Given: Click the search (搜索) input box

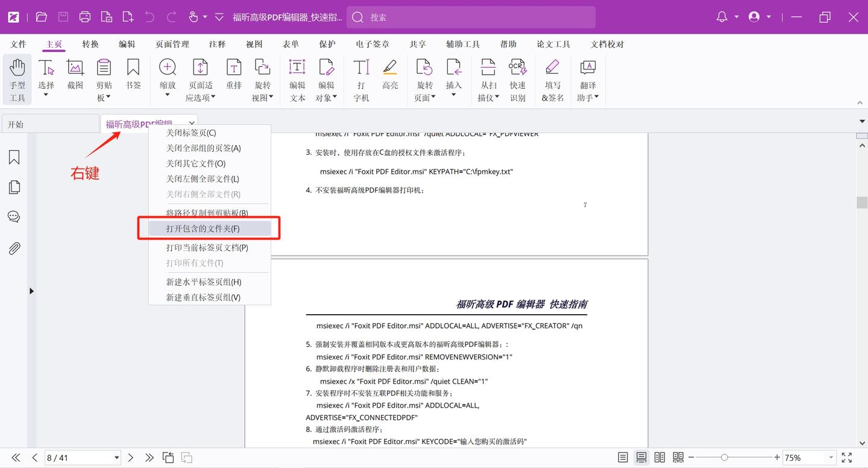Looking at the screenshot, I should click(471, 17).
